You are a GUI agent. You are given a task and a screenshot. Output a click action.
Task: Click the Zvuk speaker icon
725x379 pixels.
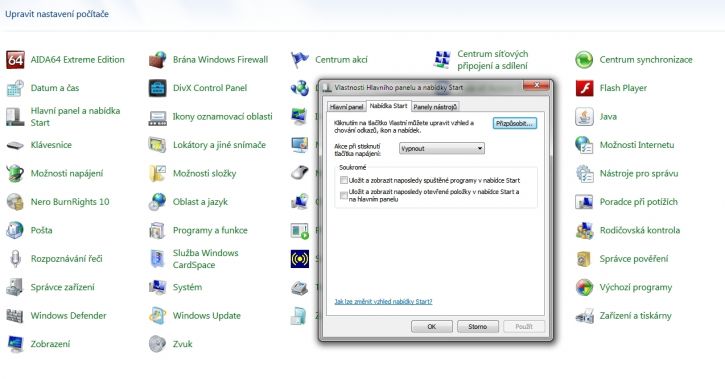[x=158, y=344]
